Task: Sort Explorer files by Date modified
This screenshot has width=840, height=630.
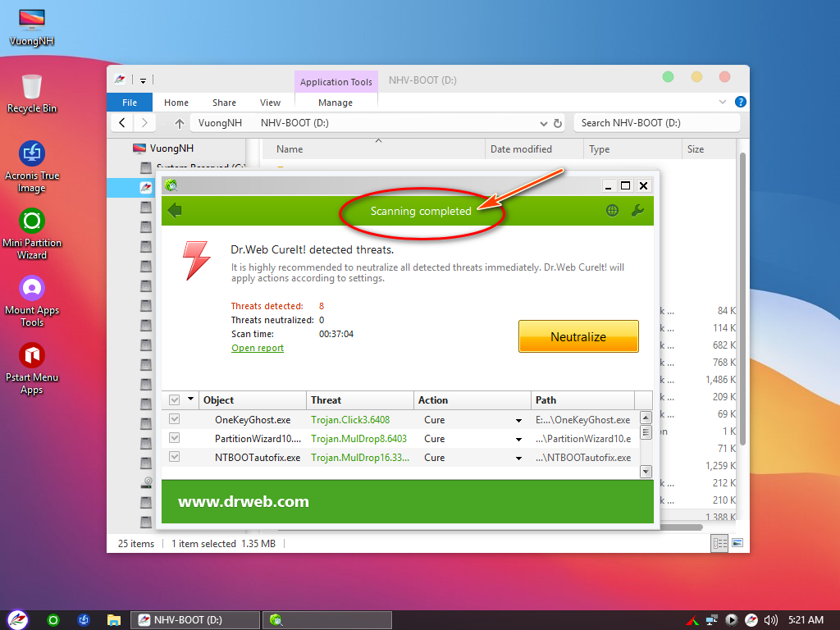Action: (x=533, y=149)
